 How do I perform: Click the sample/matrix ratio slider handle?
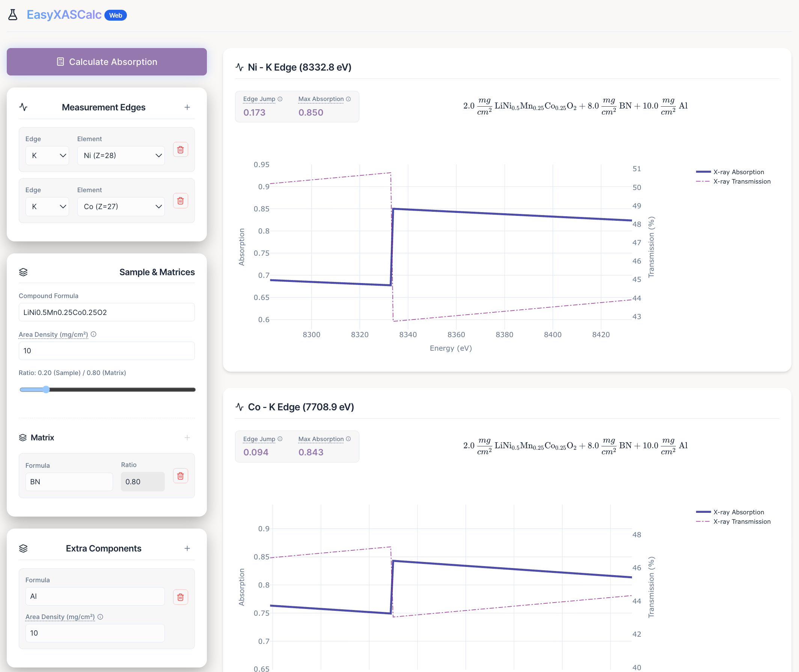tap(46, 389)
